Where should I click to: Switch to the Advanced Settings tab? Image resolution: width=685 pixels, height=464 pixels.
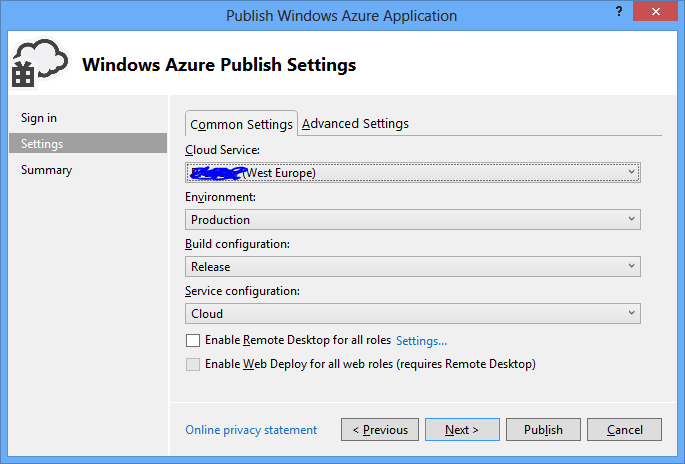click(x=355, y=124)
